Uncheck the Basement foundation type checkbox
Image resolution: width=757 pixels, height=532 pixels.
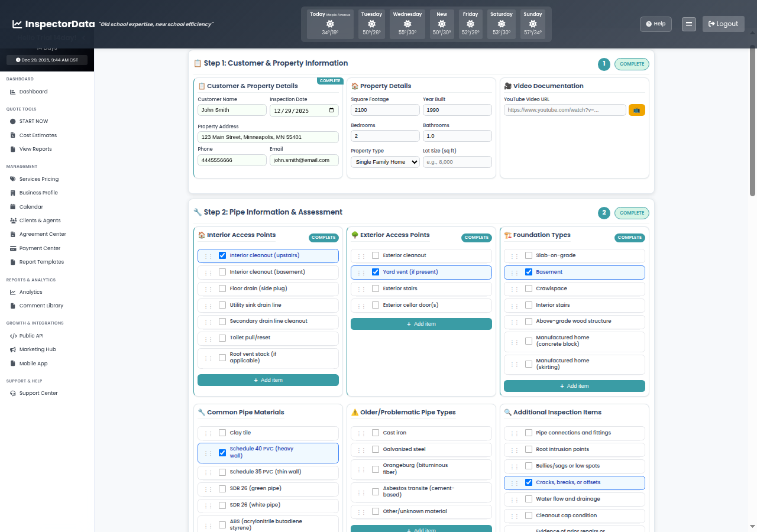point(529,273)
